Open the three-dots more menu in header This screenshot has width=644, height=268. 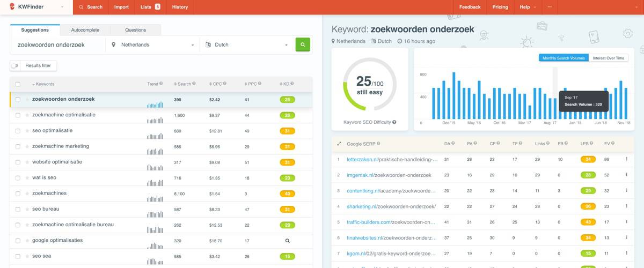click(x=550, y=7)
